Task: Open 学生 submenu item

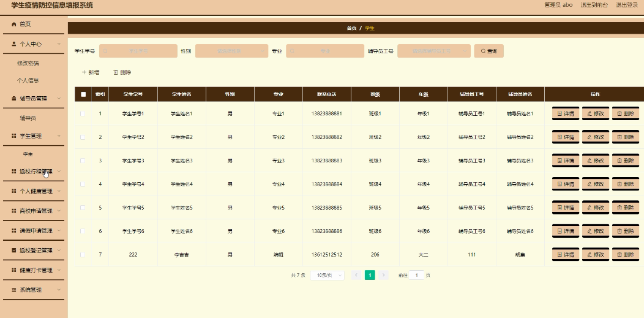Action: (28, 154)
